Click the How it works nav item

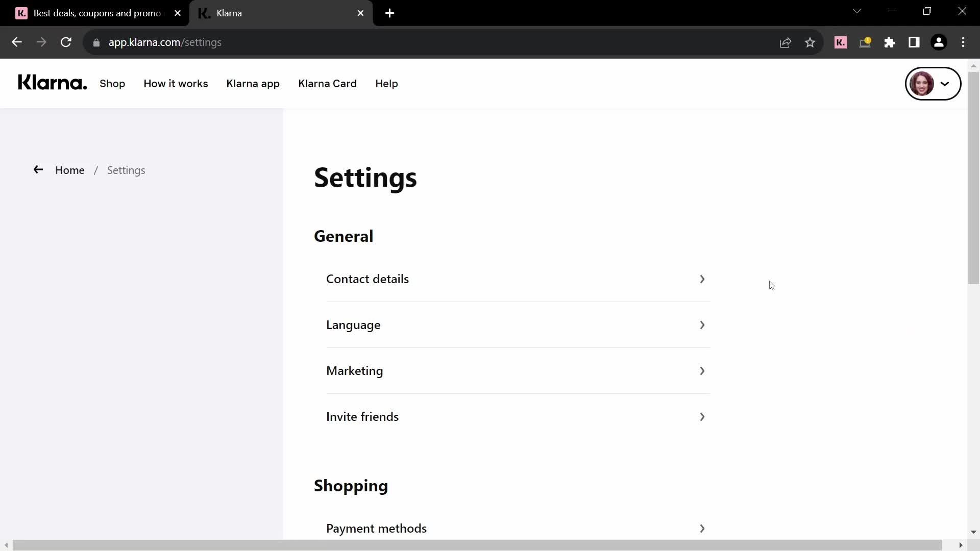176,84
